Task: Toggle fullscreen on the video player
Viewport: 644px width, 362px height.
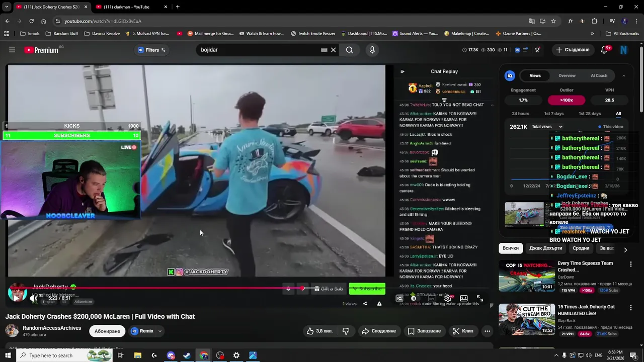Action: [x=480, y=298]
